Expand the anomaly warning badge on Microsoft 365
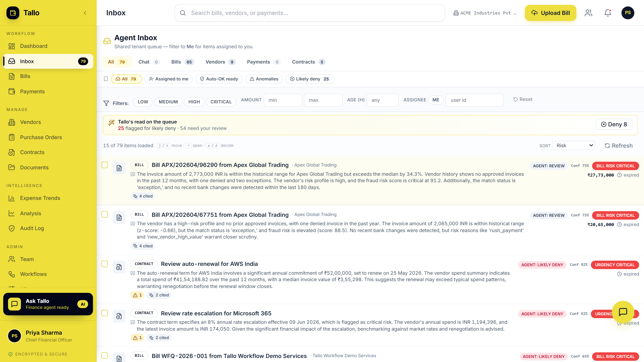The image size is (644, 362). [137, 337]
